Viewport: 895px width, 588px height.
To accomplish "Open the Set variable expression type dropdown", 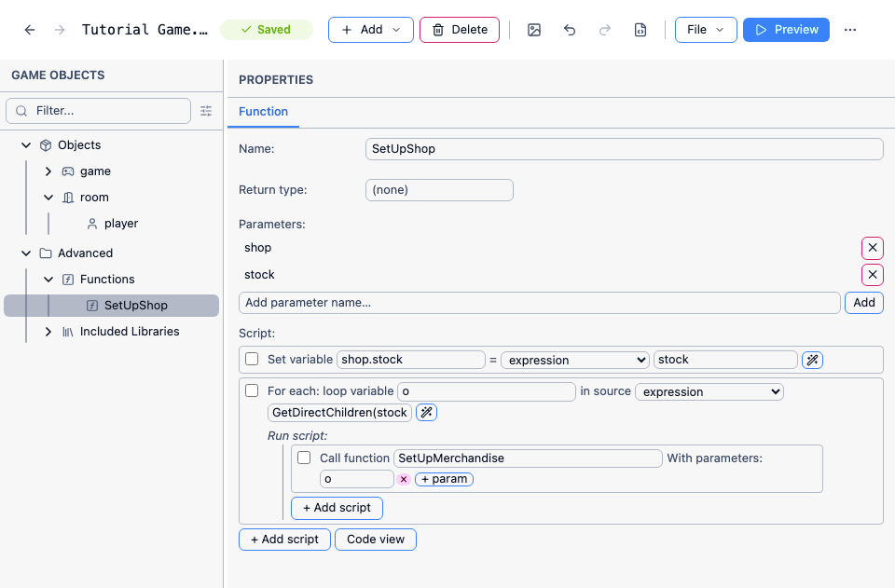I will 575,360.
